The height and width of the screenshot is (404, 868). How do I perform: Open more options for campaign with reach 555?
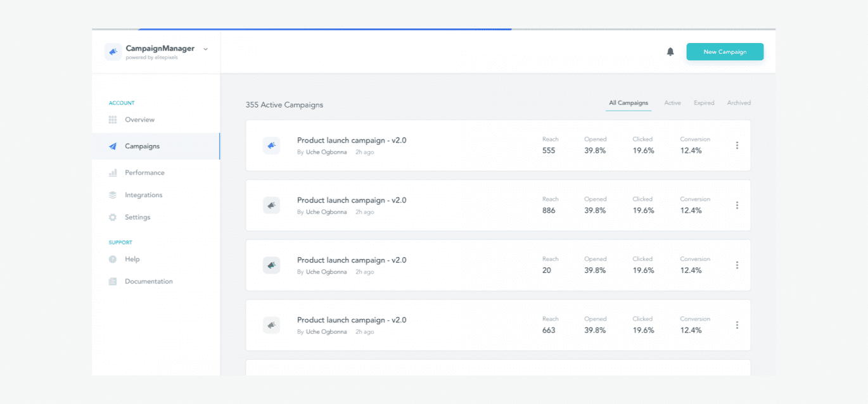click(x=737, y=146)
